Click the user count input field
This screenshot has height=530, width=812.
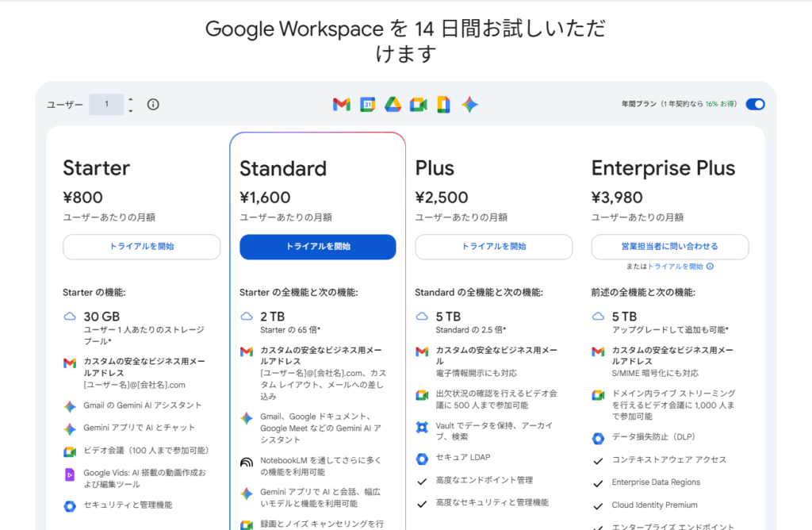point(106,105)
